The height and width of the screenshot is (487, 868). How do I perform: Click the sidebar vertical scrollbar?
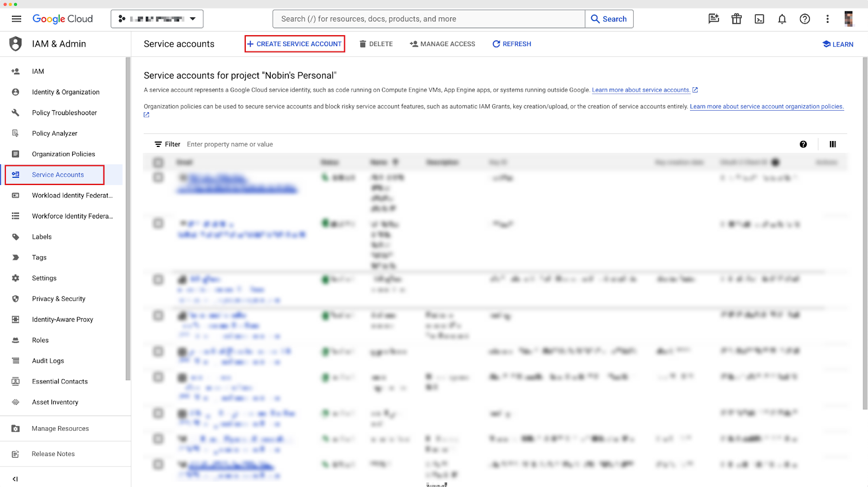[x=128, y=219]
